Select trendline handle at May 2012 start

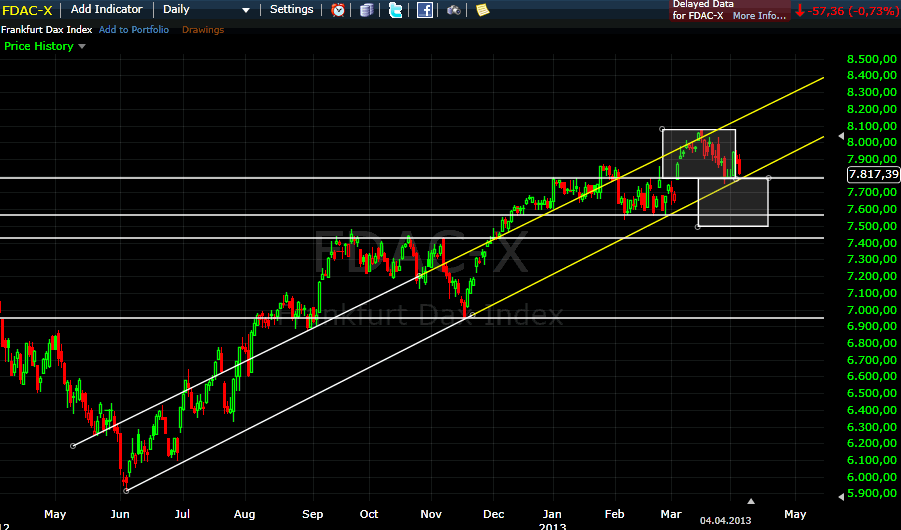pyautogui.click(x=73, y=445)
